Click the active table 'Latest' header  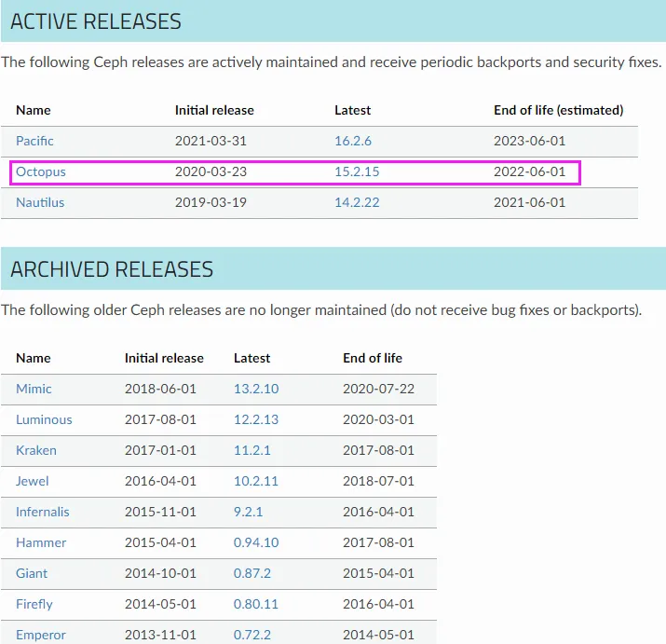click(352, 110)
